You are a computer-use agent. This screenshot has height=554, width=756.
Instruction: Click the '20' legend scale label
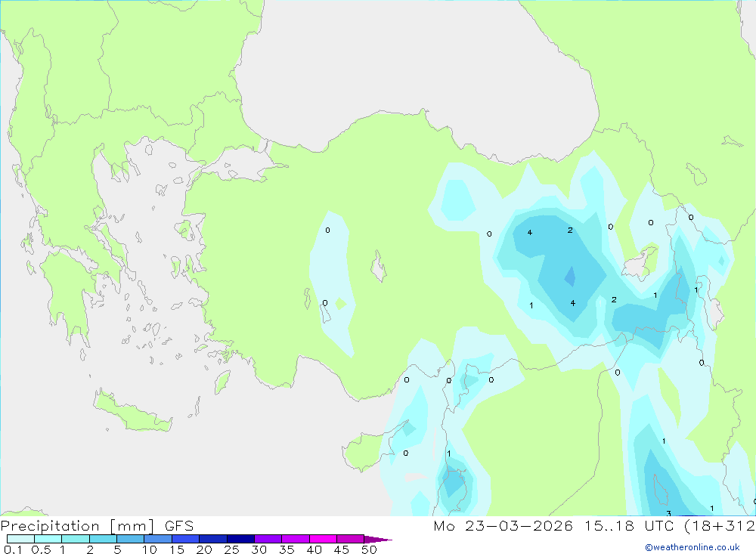coord(204,549)
